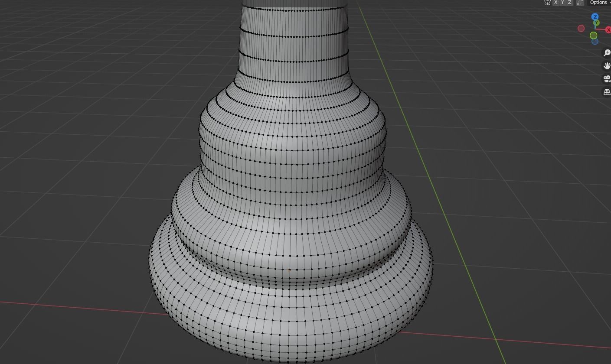Switch perspective/orthographic grid icon

(x=607, y=92)
